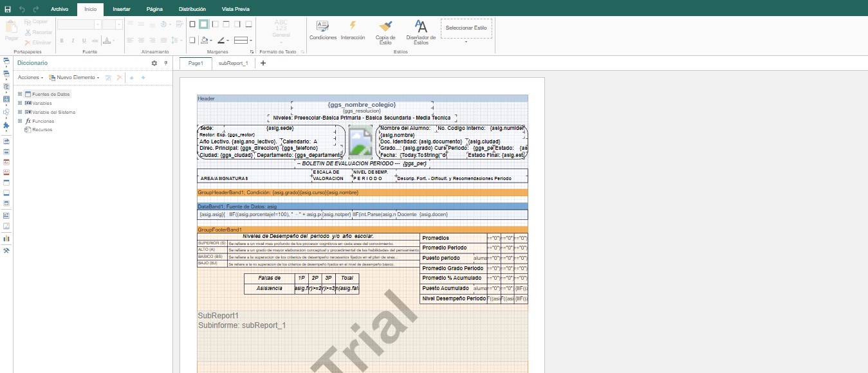This screenshot has height=373, width=868.
Task: Open the border color pencil picker
Action: [x=221, y=40]
